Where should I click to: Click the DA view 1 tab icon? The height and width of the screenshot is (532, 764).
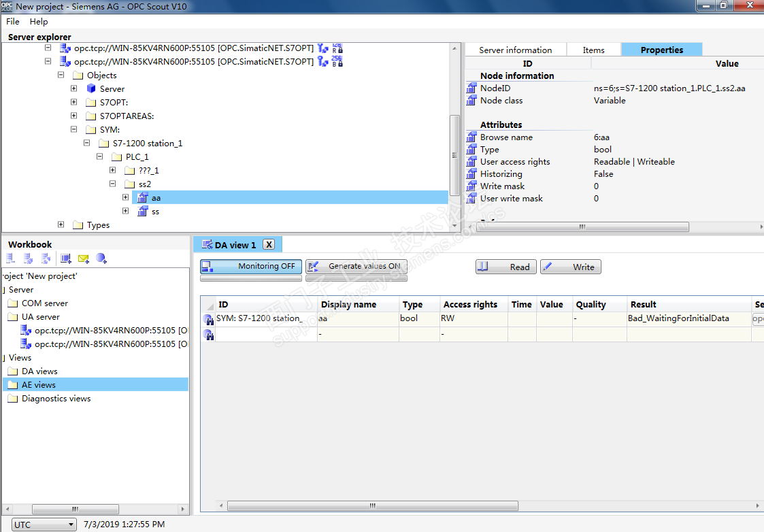207,244
